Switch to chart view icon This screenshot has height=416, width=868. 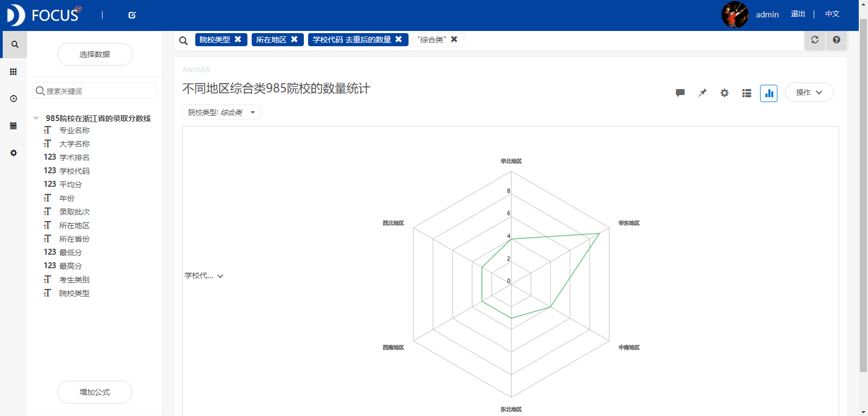tap(769, 93)
